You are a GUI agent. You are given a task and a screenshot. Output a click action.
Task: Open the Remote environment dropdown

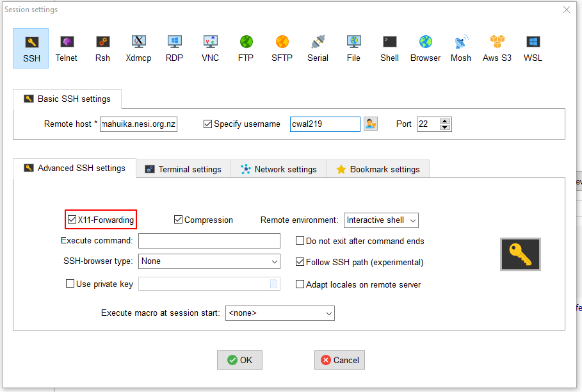pyautogui.click(x=381, y=220)
